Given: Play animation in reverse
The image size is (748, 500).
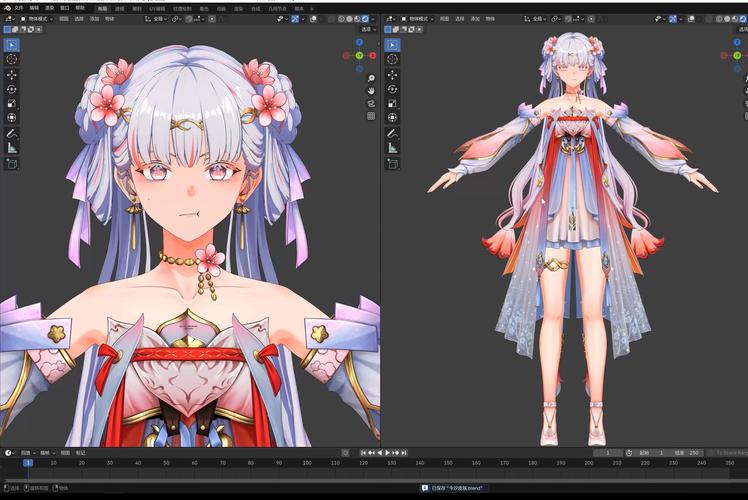Looking at the screenshot, I should [379, 453].
